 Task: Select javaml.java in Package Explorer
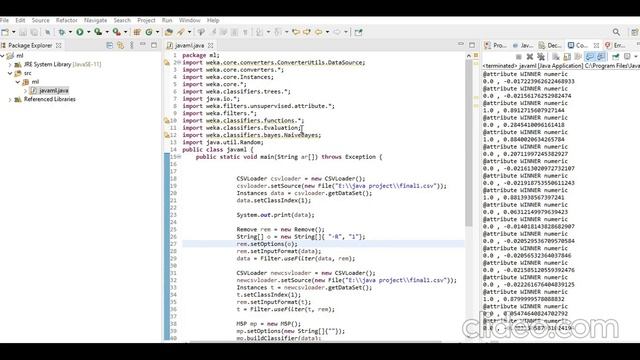[54, 91]
